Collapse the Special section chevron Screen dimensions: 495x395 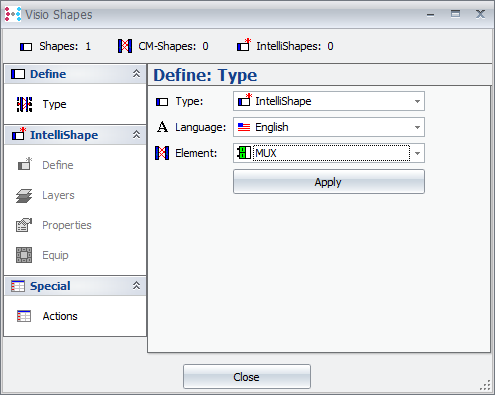136,285
